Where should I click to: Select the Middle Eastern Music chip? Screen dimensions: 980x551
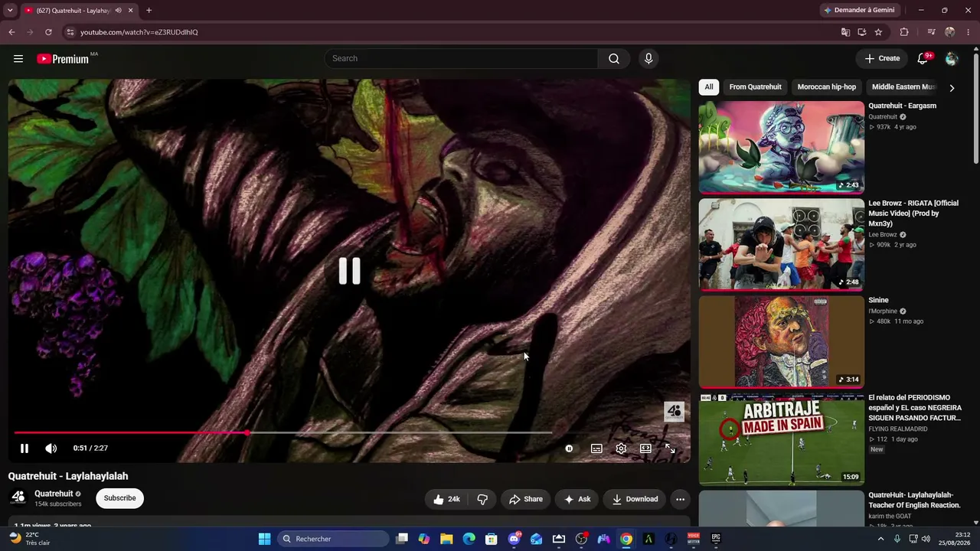[903, 87]
